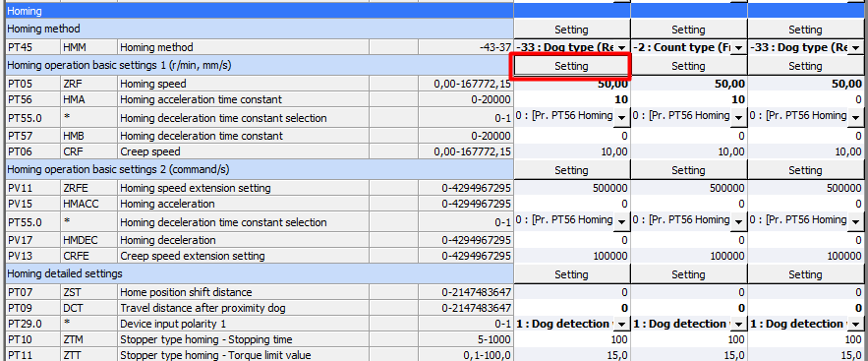Click Setting button in first Homing method column

[x=571, y=30]
